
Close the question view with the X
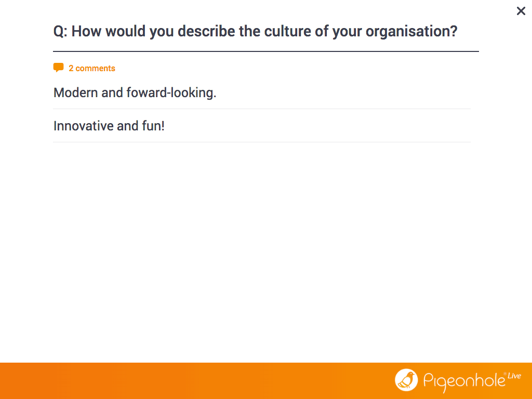coord(521,11)
